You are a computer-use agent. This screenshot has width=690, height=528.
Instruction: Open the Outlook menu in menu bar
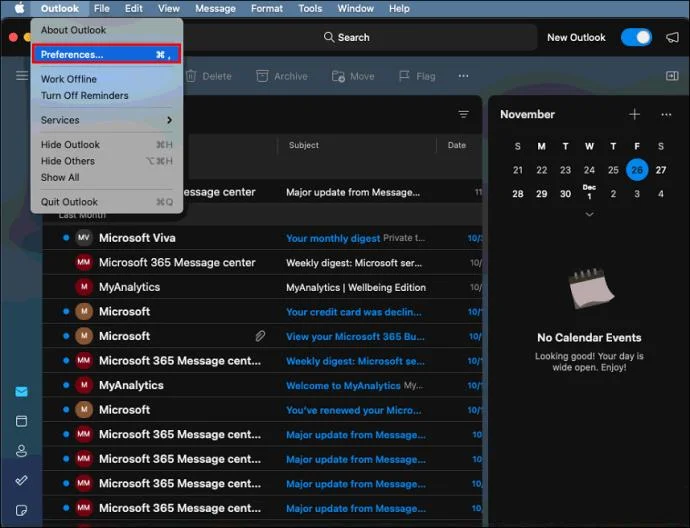coord(59,8)
